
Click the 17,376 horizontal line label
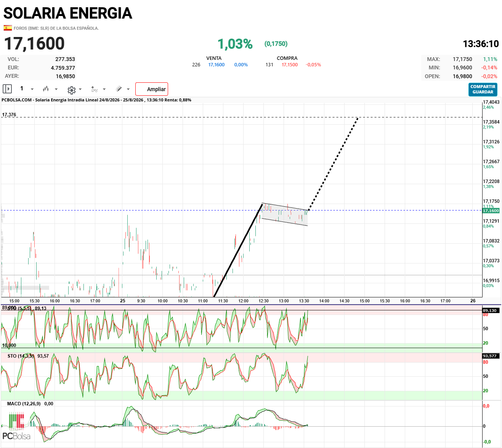tap(9, 115)
